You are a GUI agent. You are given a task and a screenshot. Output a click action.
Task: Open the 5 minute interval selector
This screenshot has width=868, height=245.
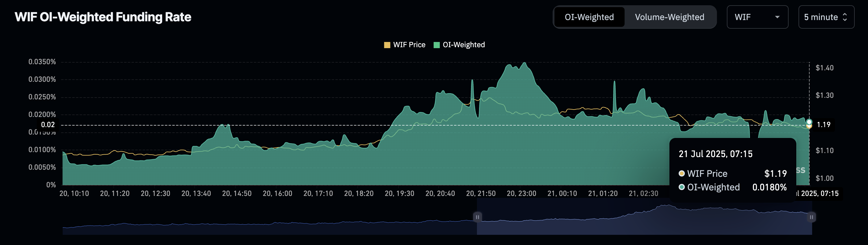coord(826,17)
